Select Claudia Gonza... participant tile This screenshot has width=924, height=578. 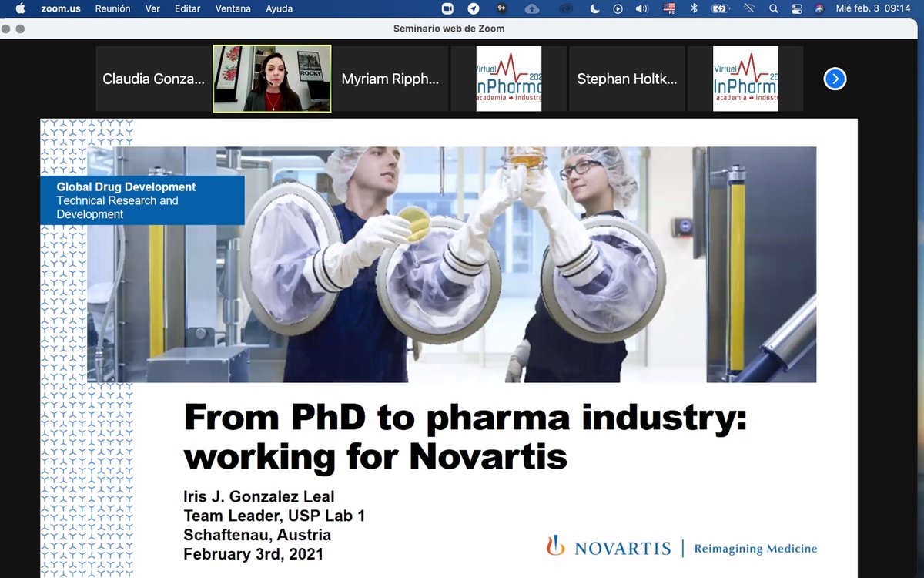[x=153, y=79]
